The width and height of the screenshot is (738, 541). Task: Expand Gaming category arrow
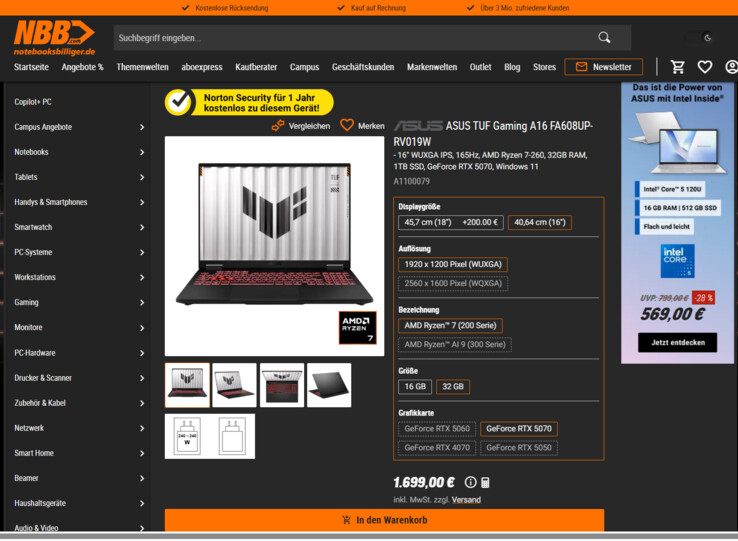pos(142,302)
